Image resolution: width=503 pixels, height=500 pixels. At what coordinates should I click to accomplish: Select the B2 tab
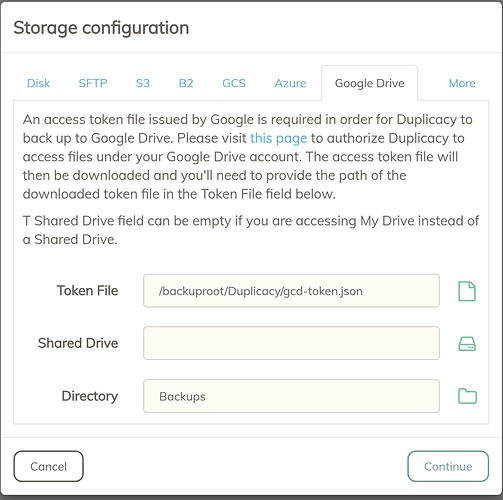tap(186, 83)
